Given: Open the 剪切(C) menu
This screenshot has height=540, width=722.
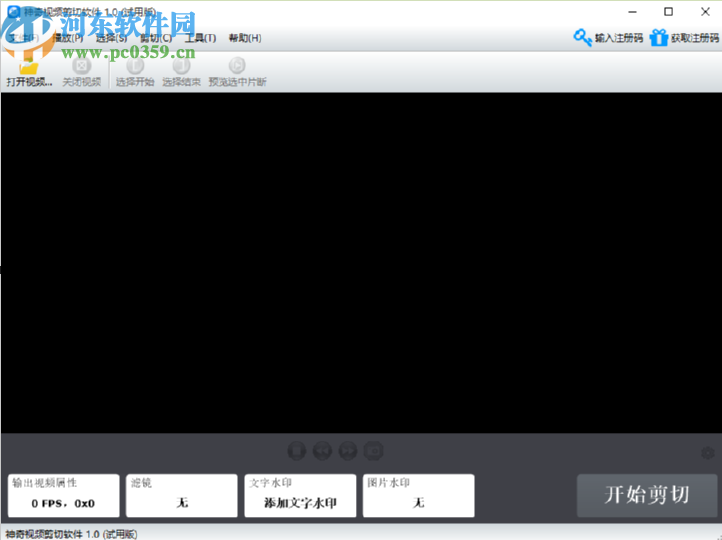Looking at the screenshot, I should [156, 38].
